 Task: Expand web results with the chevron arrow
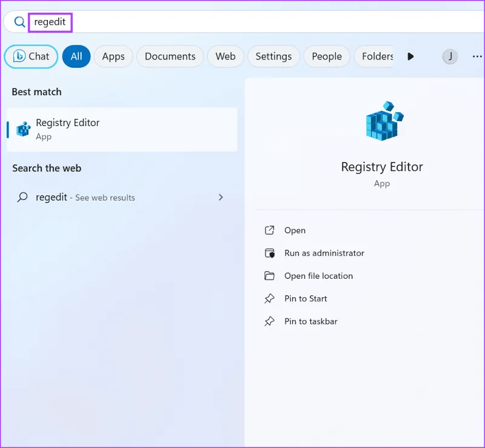pyautogui.click(x=221, y=197)
